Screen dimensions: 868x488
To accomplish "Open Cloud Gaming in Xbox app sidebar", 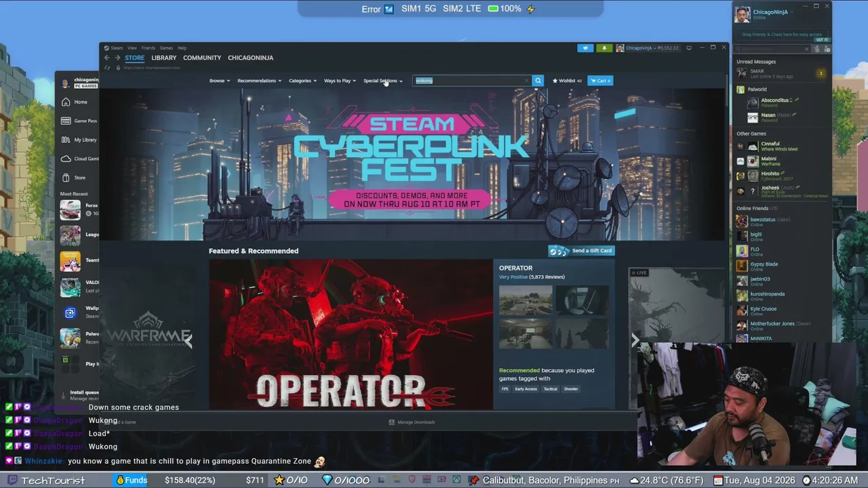I will coord(79,159).
